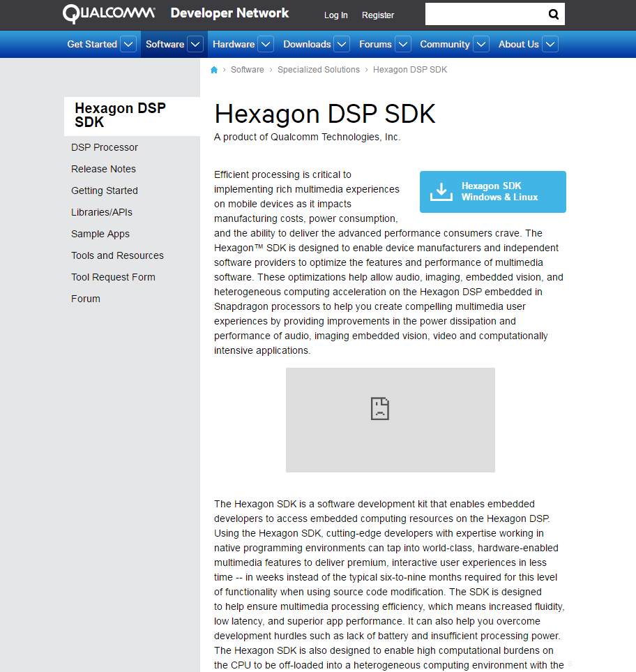Open Tool Request Form from the sidebar

click(113, 276)
